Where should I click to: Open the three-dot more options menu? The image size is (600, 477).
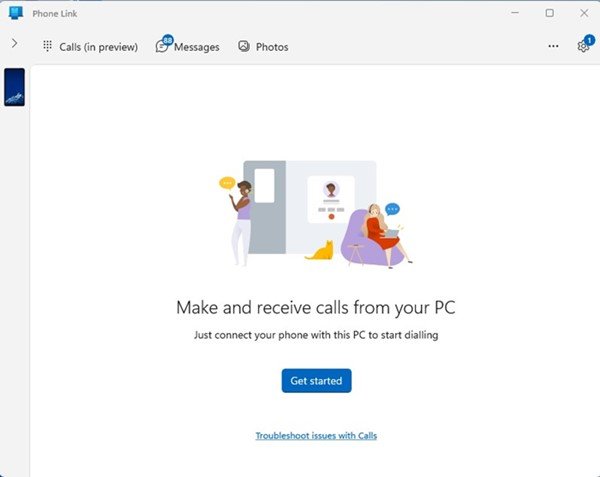coord(553,46)
